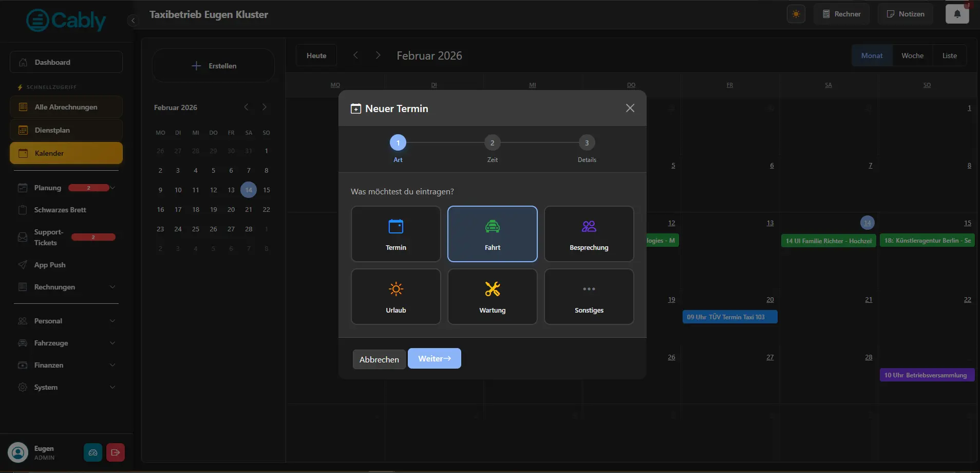980x473 pixels.
Task: Jump to step 3 Details
Action: coord(587,143)
